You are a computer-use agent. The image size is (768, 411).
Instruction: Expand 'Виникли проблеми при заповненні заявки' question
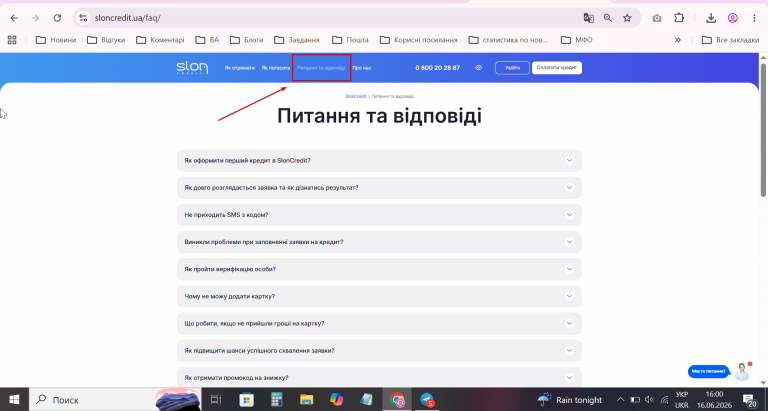pos(379,242)
